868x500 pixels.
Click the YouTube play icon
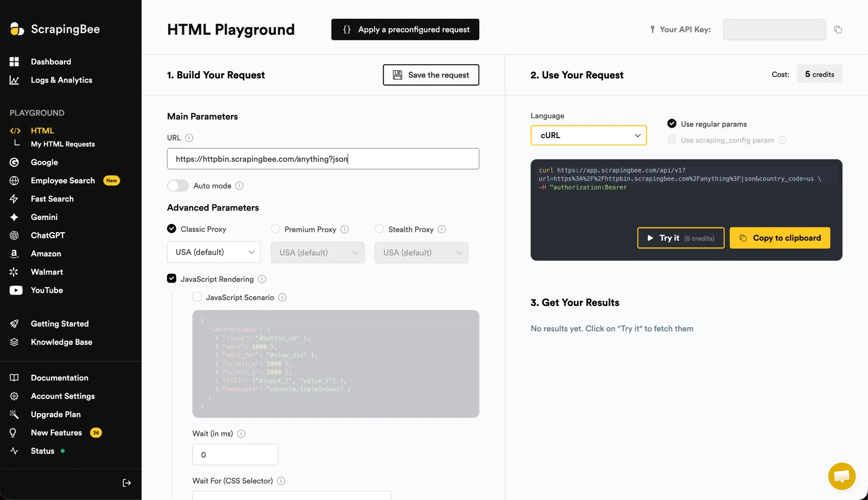(x=16, y=290)
